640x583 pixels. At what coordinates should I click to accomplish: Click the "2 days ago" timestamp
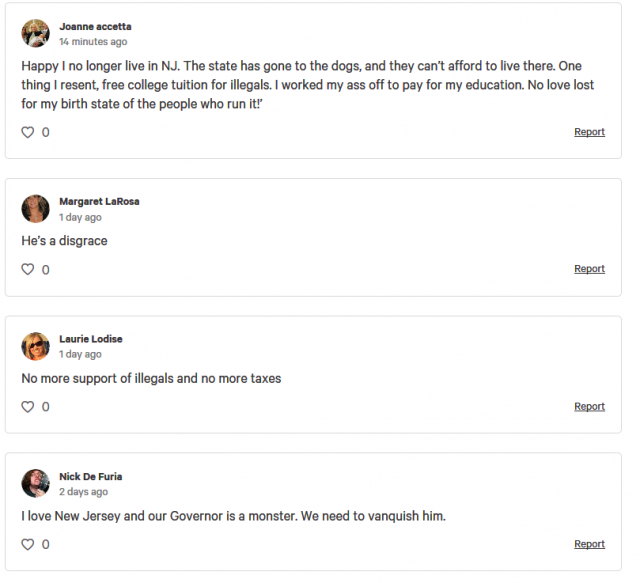point(84,492)
